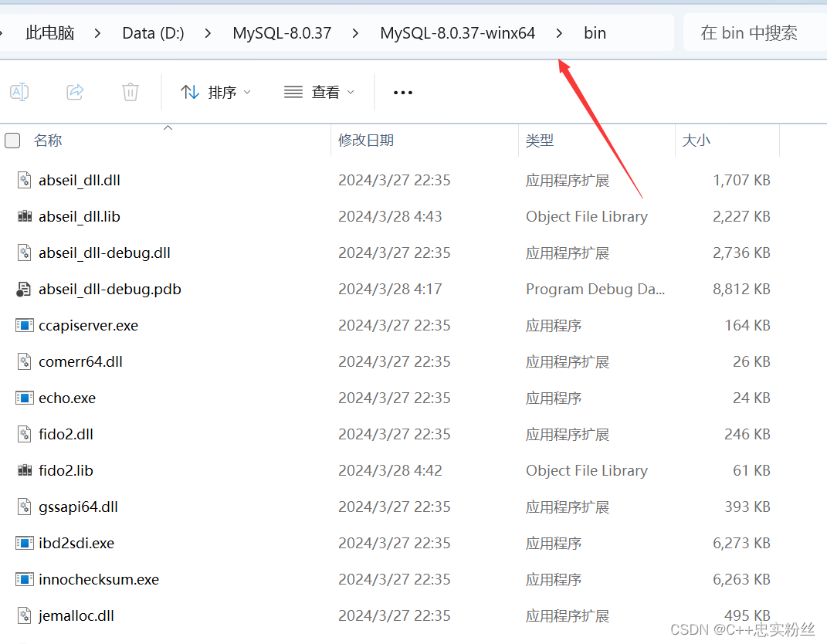Click Data (D:) in the breadcrumb
827x644 pixels.
click(153, 33)
